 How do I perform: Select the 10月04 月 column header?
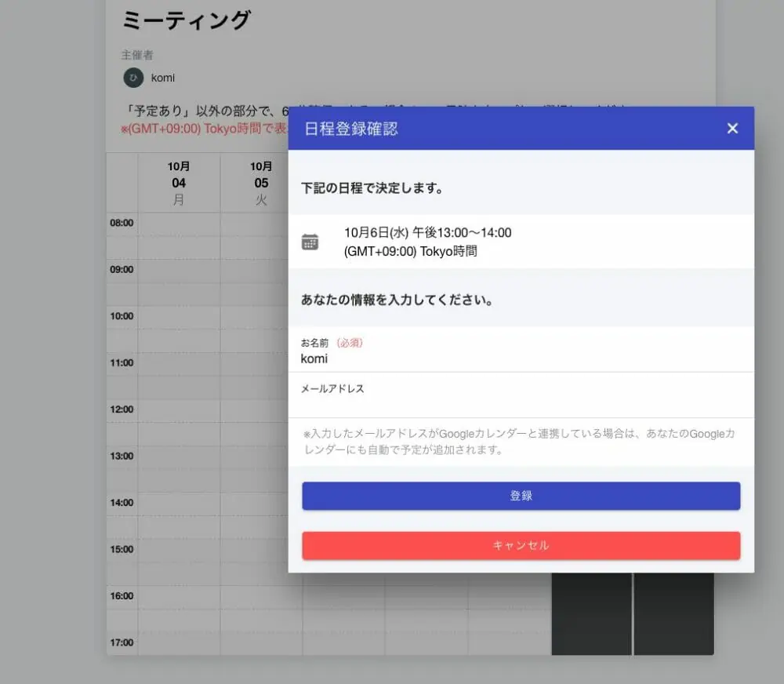tap(179, 184)
